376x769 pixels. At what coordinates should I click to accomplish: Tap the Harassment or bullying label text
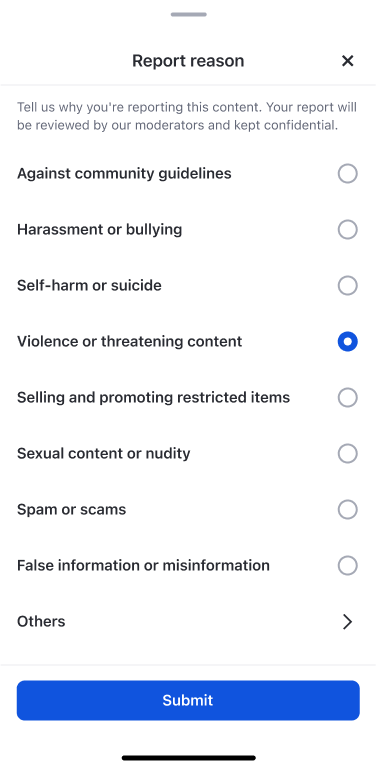100,230
